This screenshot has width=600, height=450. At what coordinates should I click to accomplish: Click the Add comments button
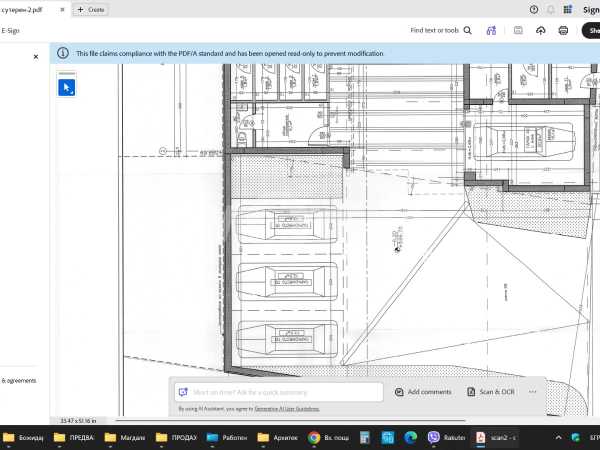click(423, 392)
